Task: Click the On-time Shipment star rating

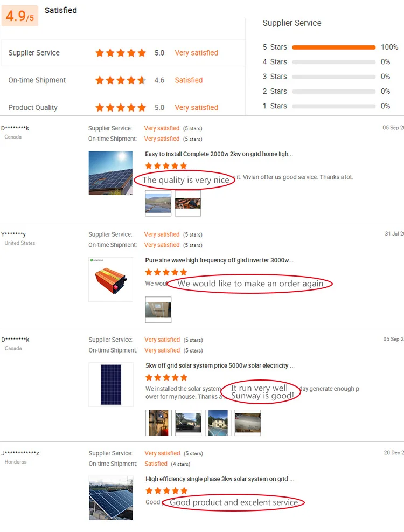Action: 121,80
